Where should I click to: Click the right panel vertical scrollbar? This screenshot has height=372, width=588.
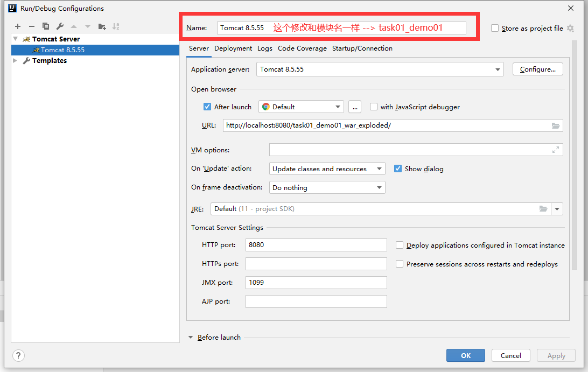(574, 156)
